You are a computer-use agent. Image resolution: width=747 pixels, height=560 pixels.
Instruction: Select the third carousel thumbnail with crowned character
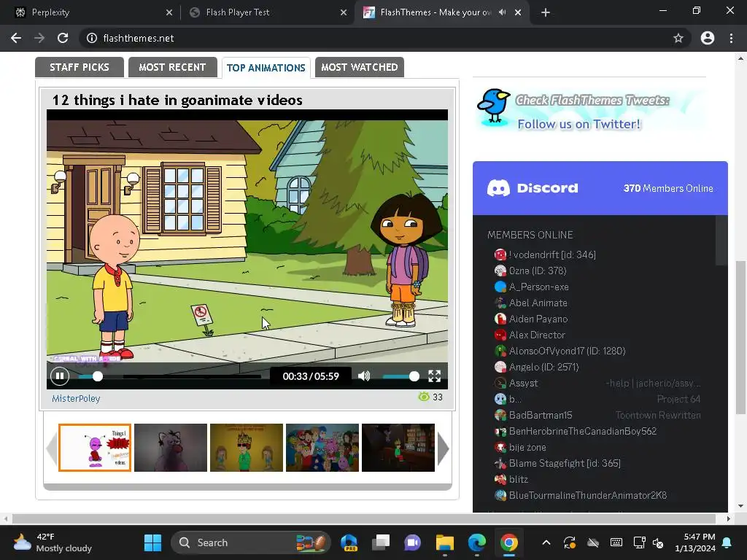(247, 448)
